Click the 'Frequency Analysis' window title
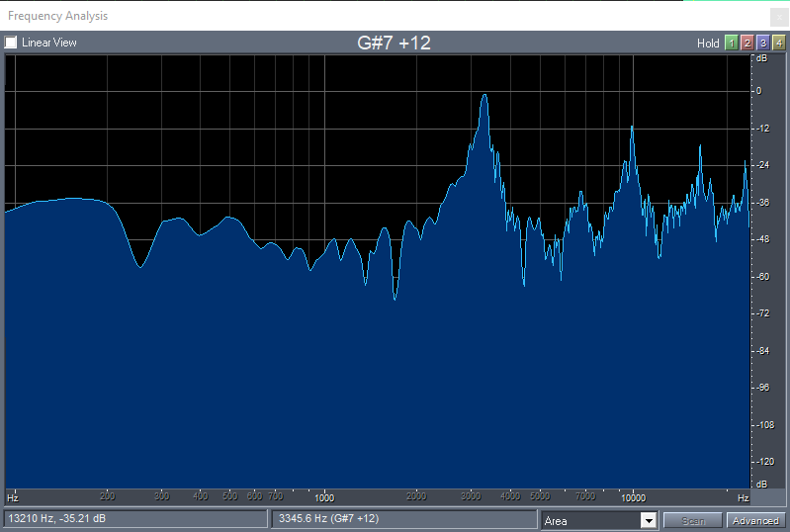 pyautogui.click(x=58, y=16)
